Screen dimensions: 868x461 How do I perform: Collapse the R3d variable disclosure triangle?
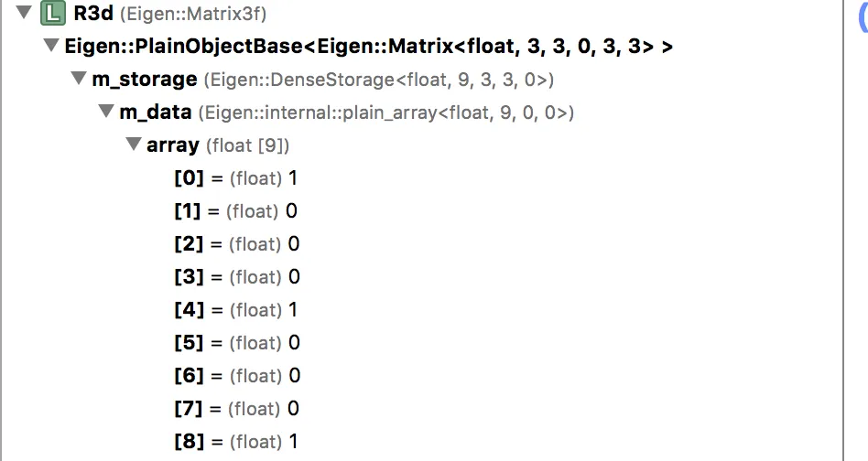(x=24, y=12)
